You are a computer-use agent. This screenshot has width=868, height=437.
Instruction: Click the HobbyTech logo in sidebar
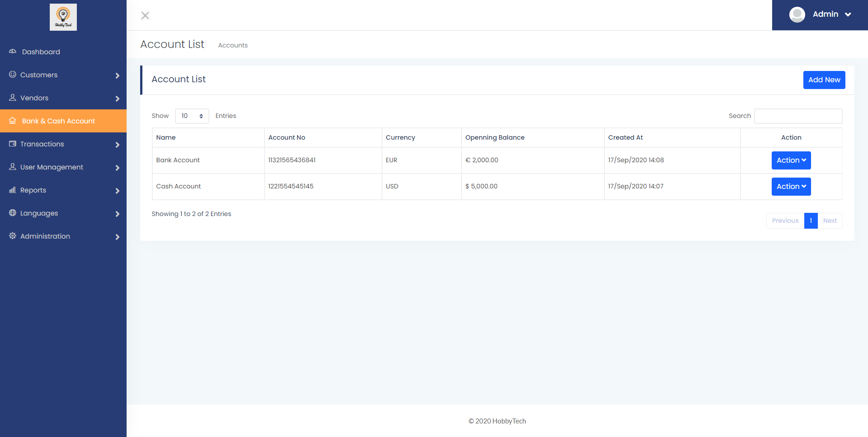point(63,17)
